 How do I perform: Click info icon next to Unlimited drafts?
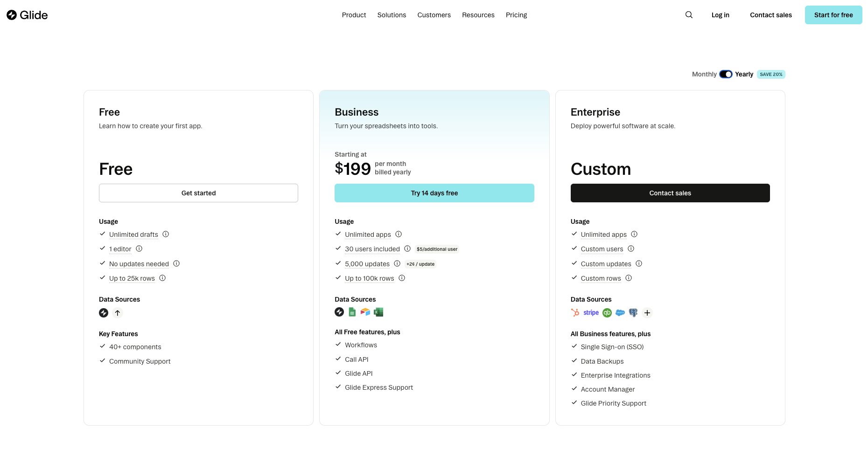[x=166, y=234]
